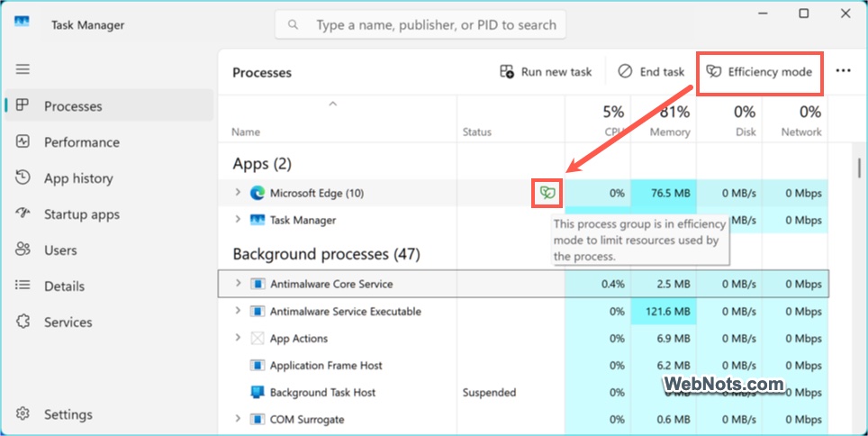868x436 pixels.
Task: Click the green efficiency mode leaf icon for Edge
Action: point(547,193)
